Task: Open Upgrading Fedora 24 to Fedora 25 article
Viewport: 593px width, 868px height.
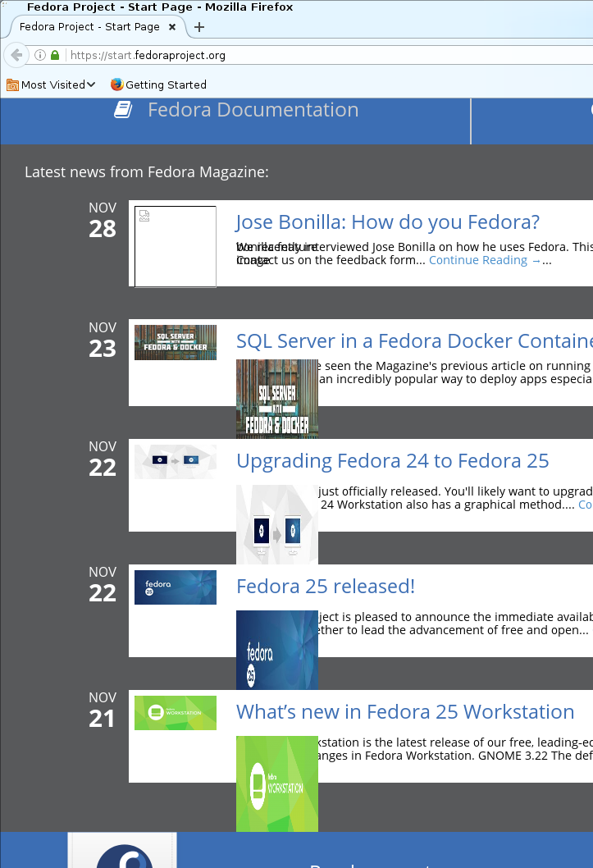Action: 393,460
